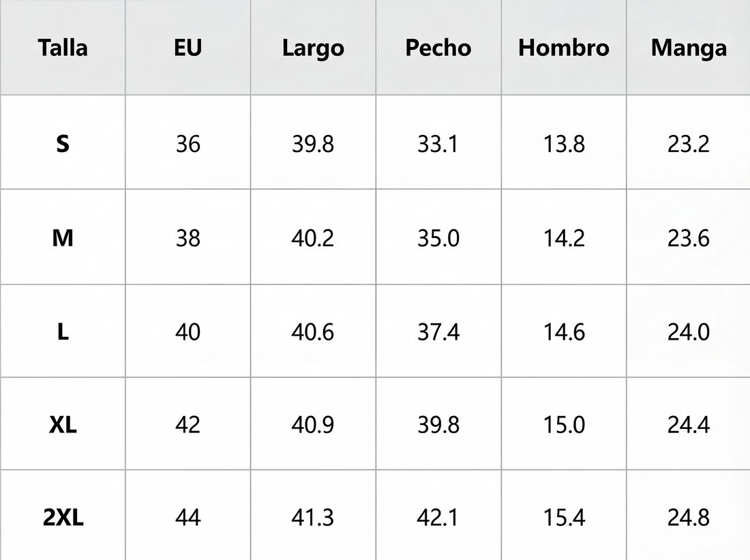Select the size M row label
Screen dimensions: 750x560
[63, 238]
